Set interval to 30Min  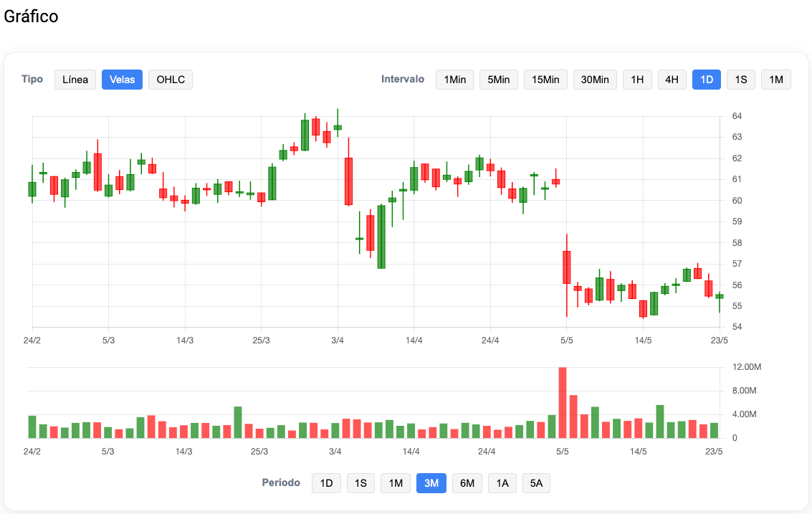pos(595,79)
